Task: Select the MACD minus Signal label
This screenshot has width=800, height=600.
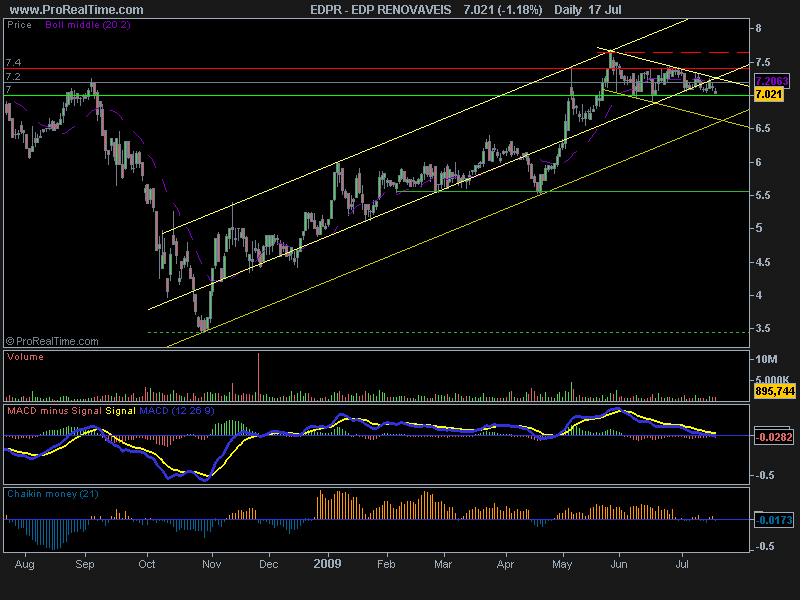Action: [x=55, y=411]
